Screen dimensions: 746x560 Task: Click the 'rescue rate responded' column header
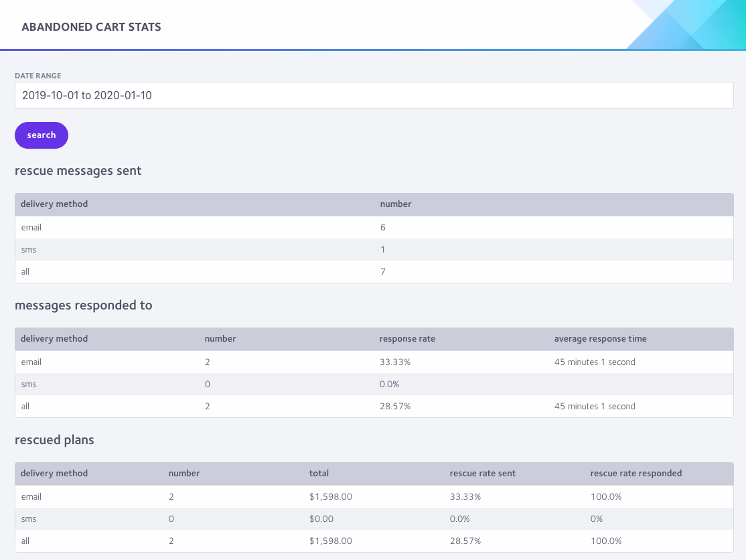[x=636, y=474]
